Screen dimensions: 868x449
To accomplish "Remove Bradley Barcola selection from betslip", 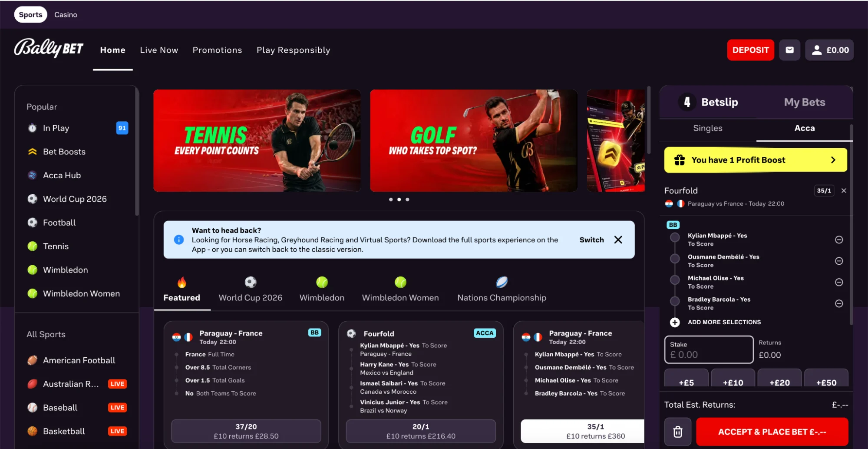I will tap(839, 304).
